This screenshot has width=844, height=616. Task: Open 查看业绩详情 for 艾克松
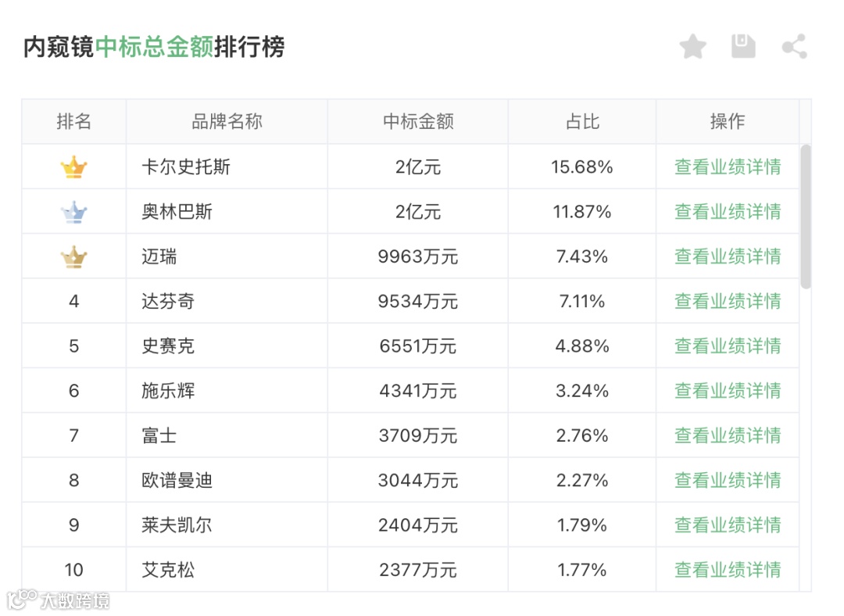tap(728, 569)
